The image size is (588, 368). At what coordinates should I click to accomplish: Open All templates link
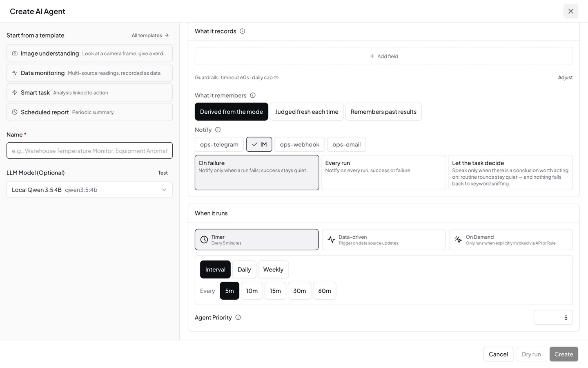coord(150,35)
